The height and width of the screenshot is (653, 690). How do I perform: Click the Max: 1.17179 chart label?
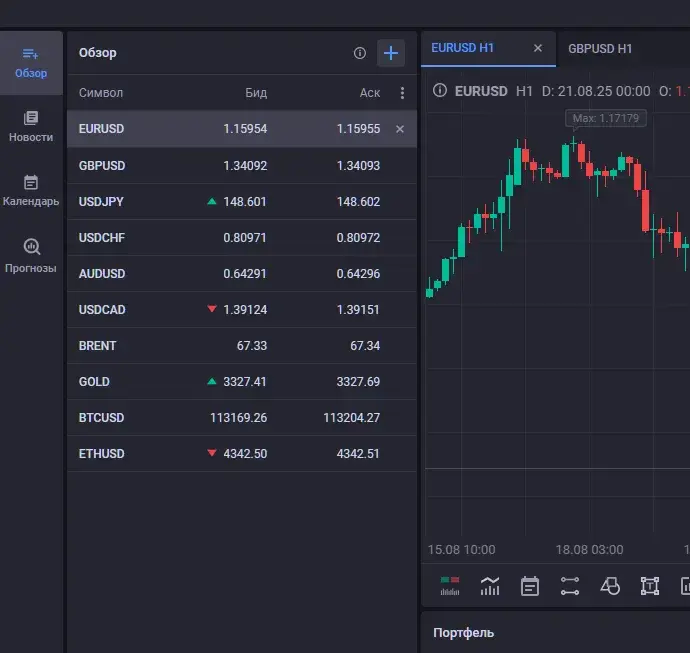click(606, 118)
